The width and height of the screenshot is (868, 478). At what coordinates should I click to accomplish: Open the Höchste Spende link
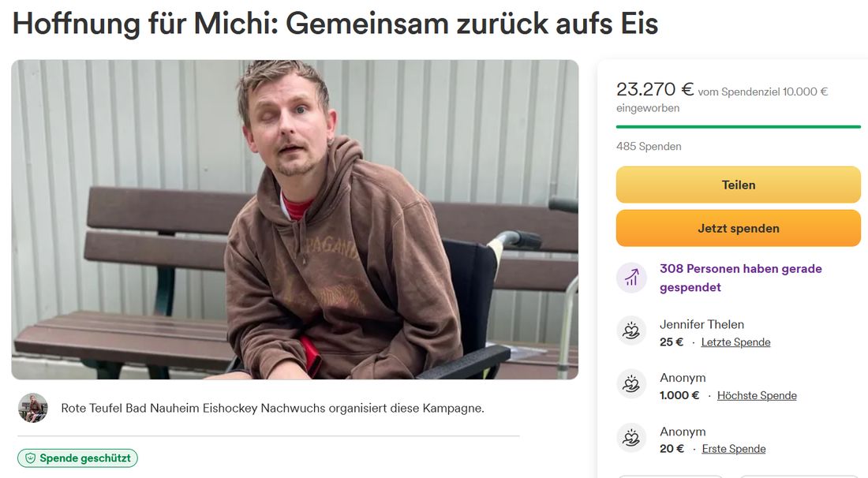[x=757, y=395]
